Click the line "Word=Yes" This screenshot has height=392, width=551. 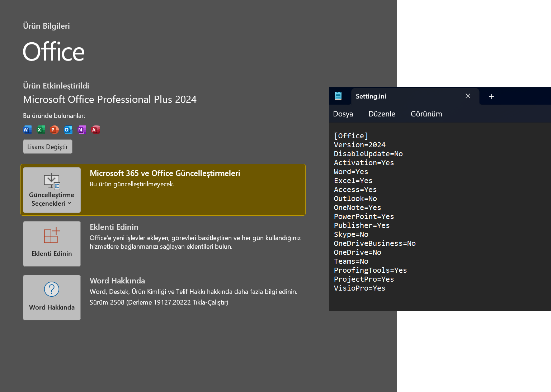click(351, 172)
